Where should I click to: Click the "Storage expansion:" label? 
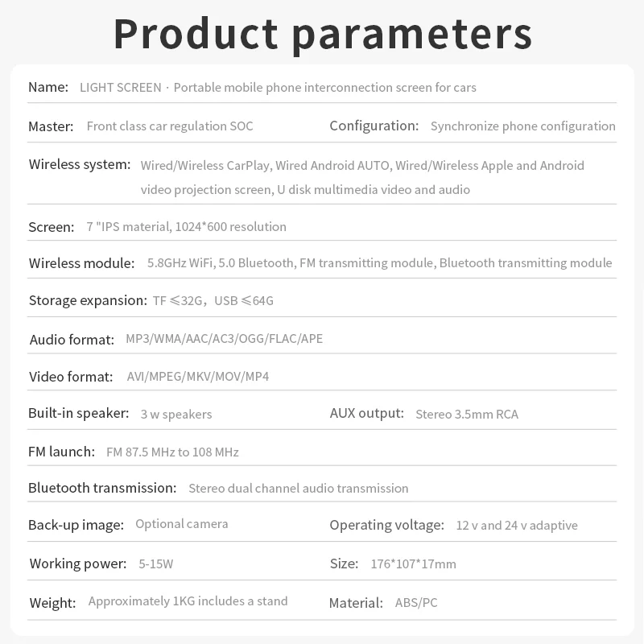tap(88, 300)
